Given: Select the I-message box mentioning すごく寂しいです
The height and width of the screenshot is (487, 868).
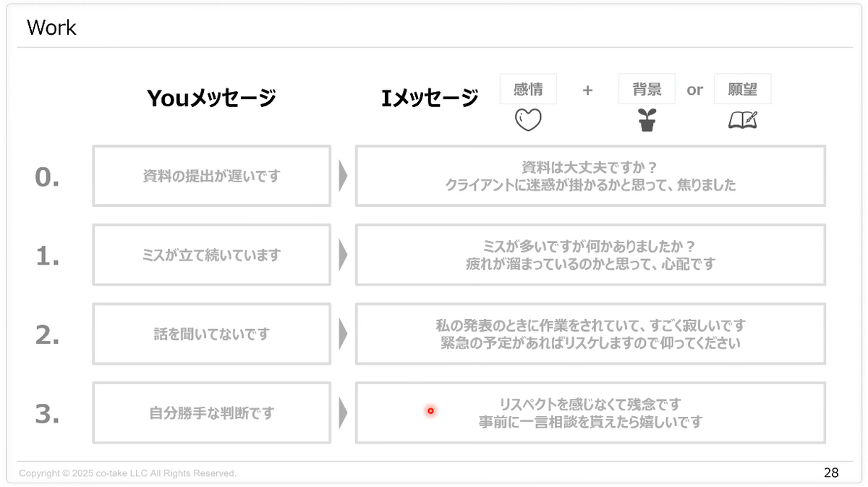Looking at the screenshot, I should (x=590, y=334).
